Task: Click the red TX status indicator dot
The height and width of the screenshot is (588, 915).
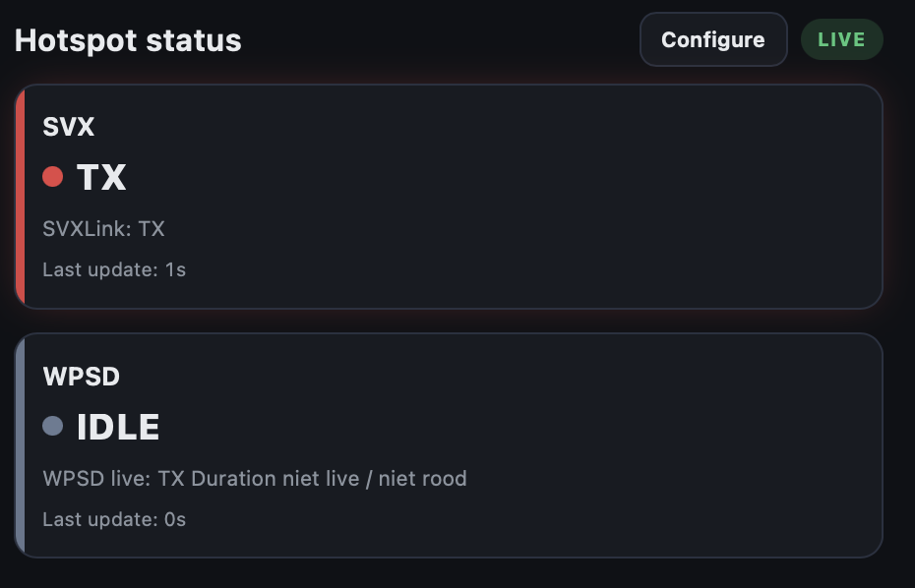Action: pos(54,176)
